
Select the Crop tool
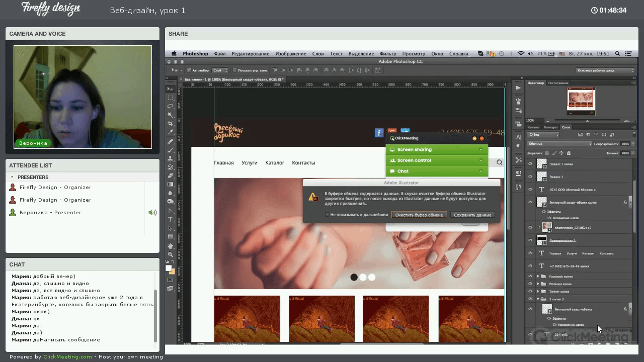[x=171, y=124]
